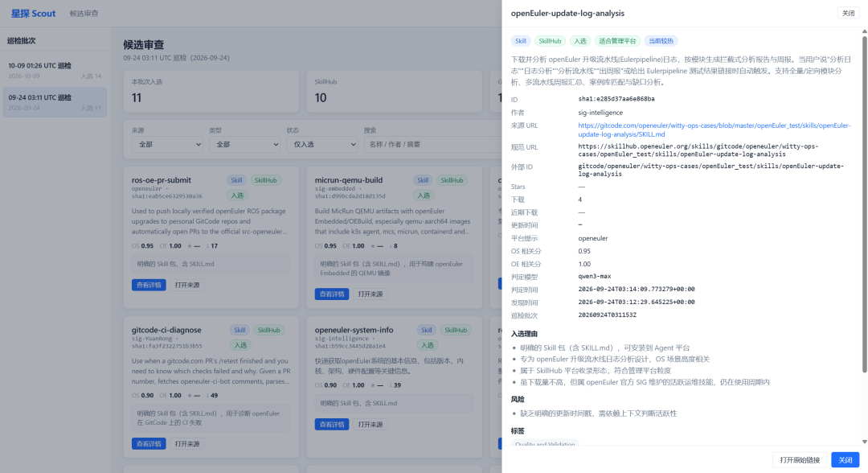Click the 本批次入选 11 stat card

coord(211,92)
